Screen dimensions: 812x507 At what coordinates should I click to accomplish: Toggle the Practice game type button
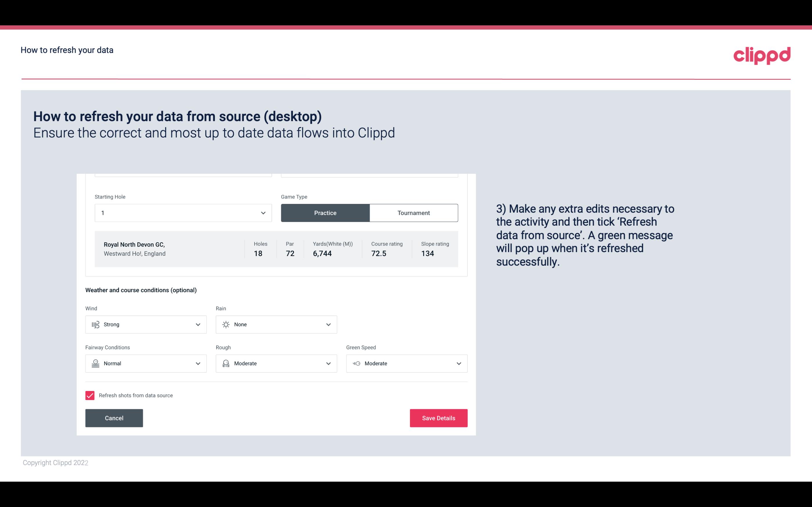point(325,213)
